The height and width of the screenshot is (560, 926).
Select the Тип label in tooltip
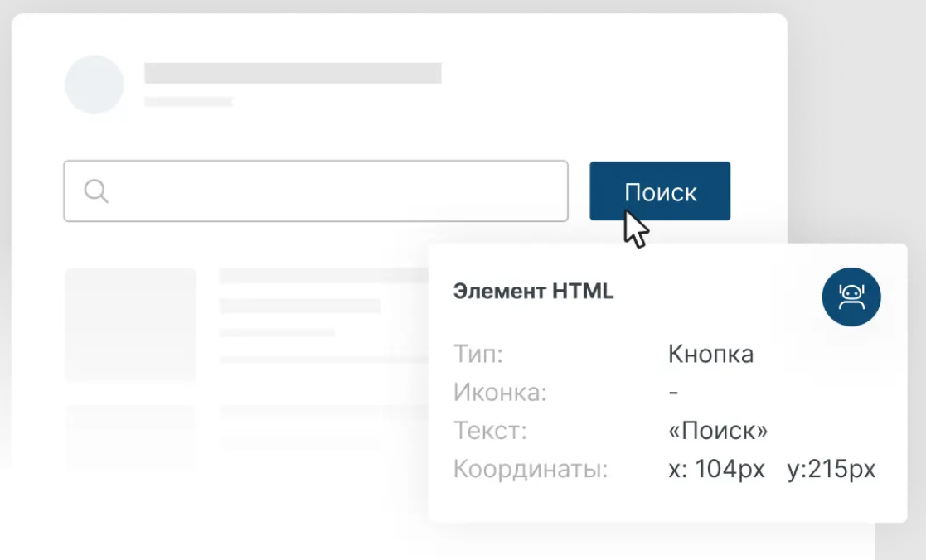478,355
